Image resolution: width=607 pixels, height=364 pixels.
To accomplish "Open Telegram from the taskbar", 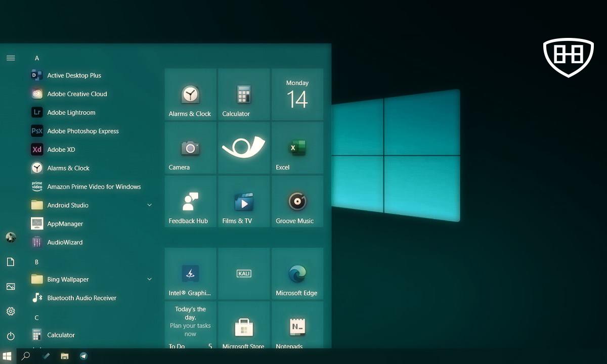I will [x=83, y=356].
